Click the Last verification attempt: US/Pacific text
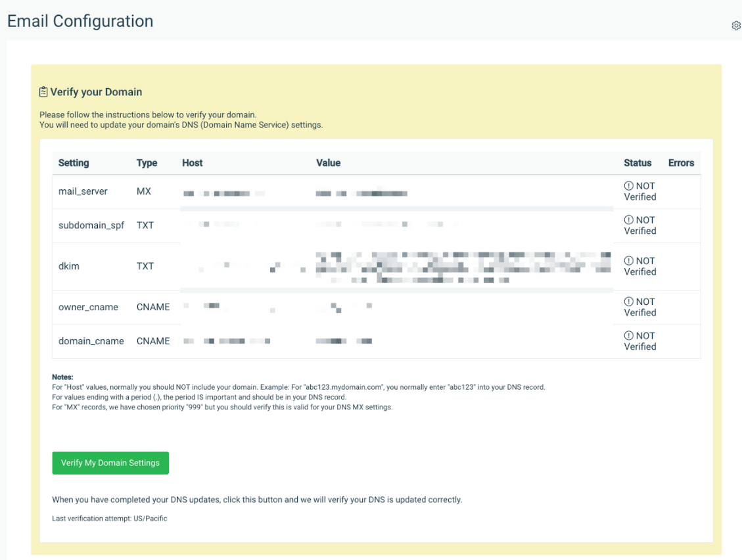 (109, 519)
